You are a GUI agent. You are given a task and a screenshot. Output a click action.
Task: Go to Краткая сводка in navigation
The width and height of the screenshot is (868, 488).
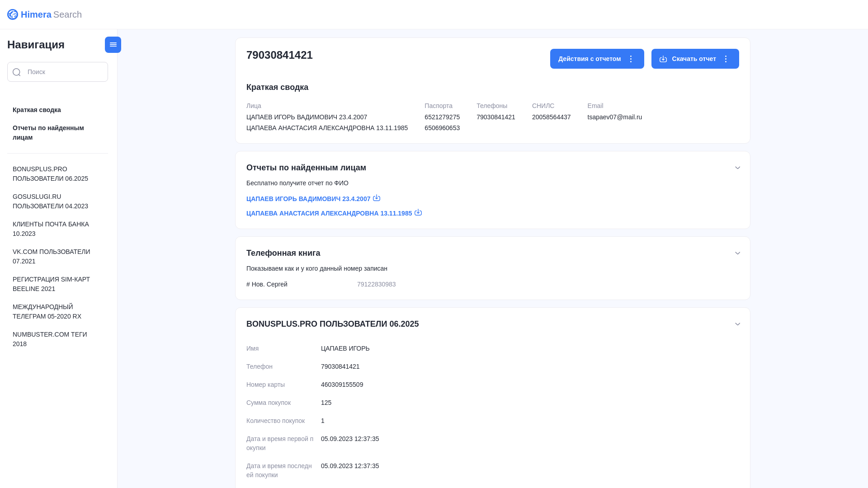(37, 110)
